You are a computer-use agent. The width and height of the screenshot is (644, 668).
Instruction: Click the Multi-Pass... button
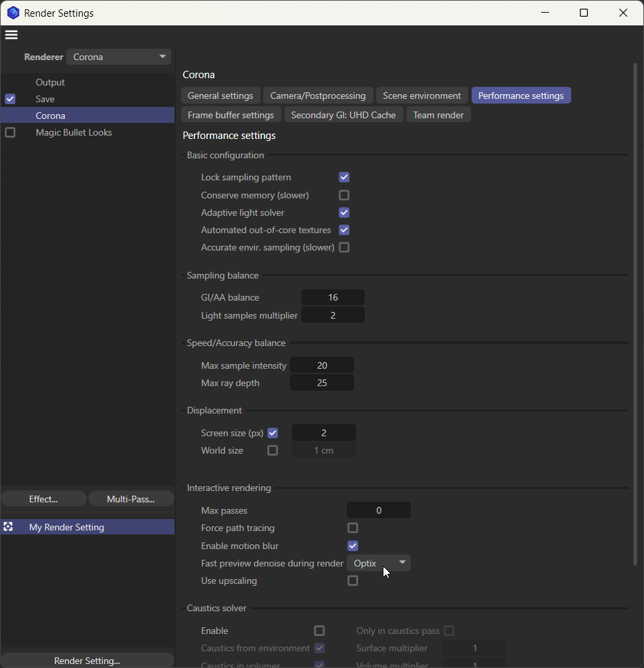click(131, 499)
